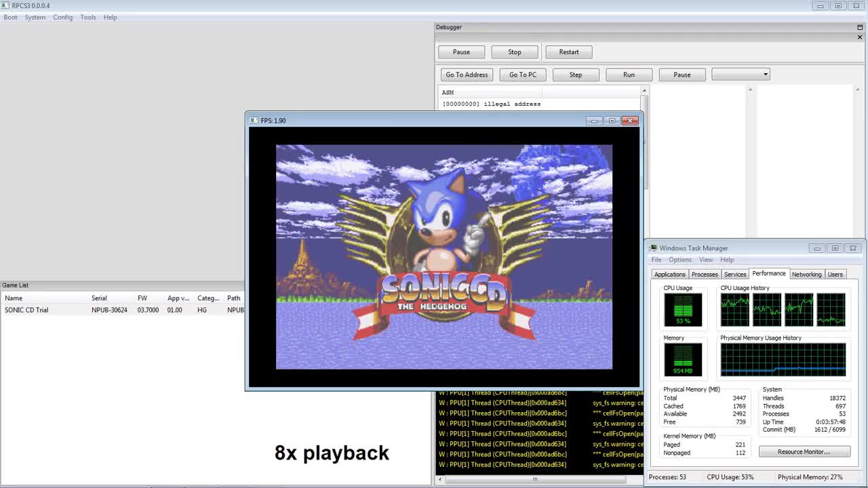Click the Pause button next to Run
This screenshot has width=868, height=488.
pos(682,75)
